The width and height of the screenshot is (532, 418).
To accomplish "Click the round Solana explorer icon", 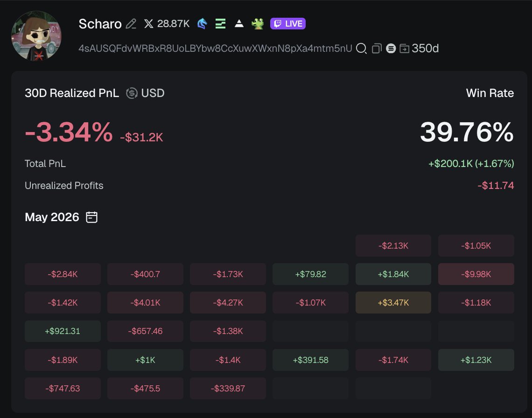I will pyautogui.click(x=391, y=49).
